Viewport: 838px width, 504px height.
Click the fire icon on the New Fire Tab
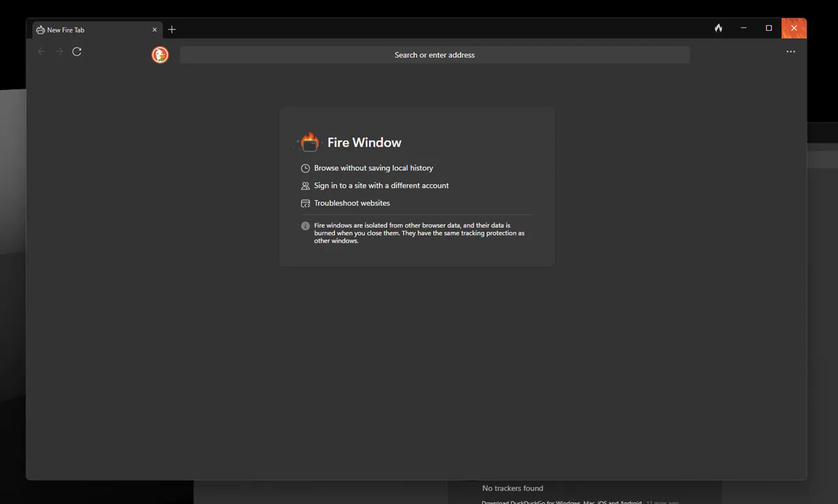(x=40, y=29)
